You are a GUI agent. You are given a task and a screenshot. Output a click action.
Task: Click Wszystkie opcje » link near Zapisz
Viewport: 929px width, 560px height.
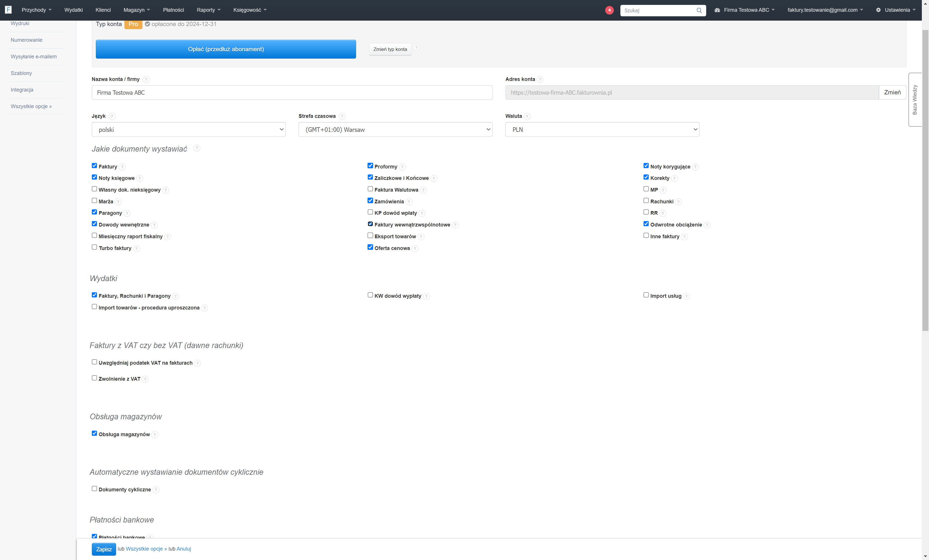coord(146,549)
